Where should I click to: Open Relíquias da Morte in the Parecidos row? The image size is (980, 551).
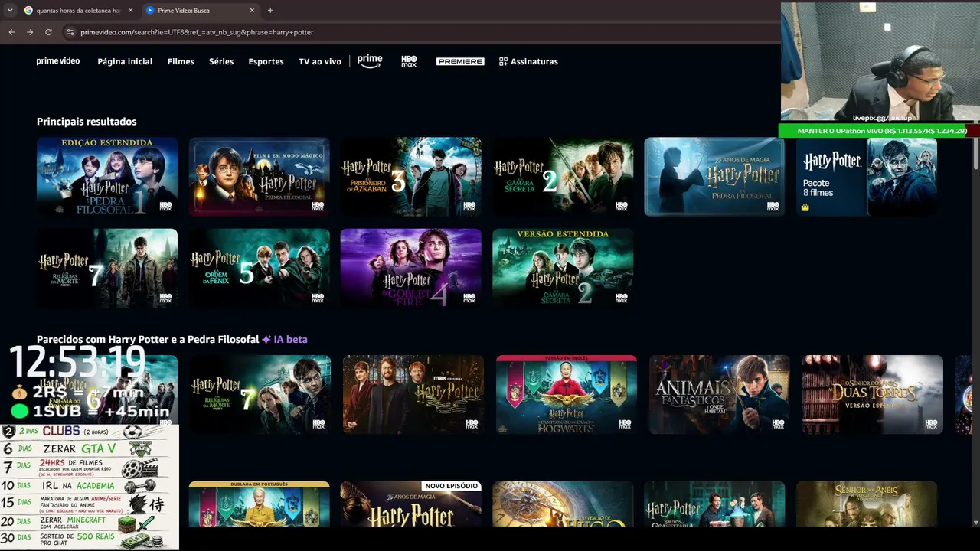click(x=260, y=395)
